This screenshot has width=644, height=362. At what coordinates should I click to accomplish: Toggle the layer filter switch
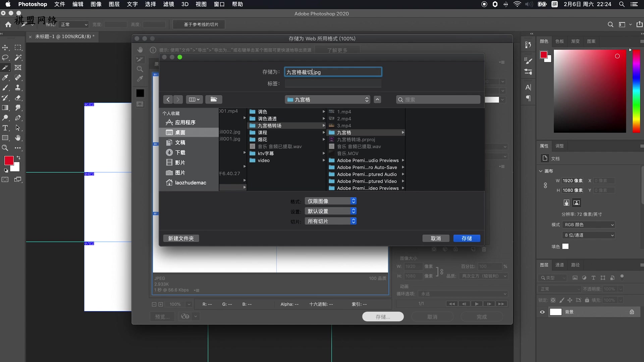(622, 277)
